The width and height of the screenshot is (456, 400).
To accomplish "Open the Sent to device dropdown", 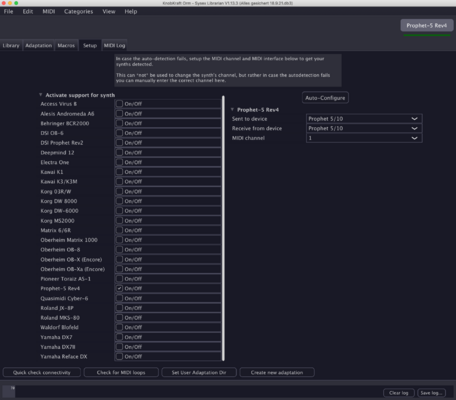I will pyautogui.click(x=364, y=119).
